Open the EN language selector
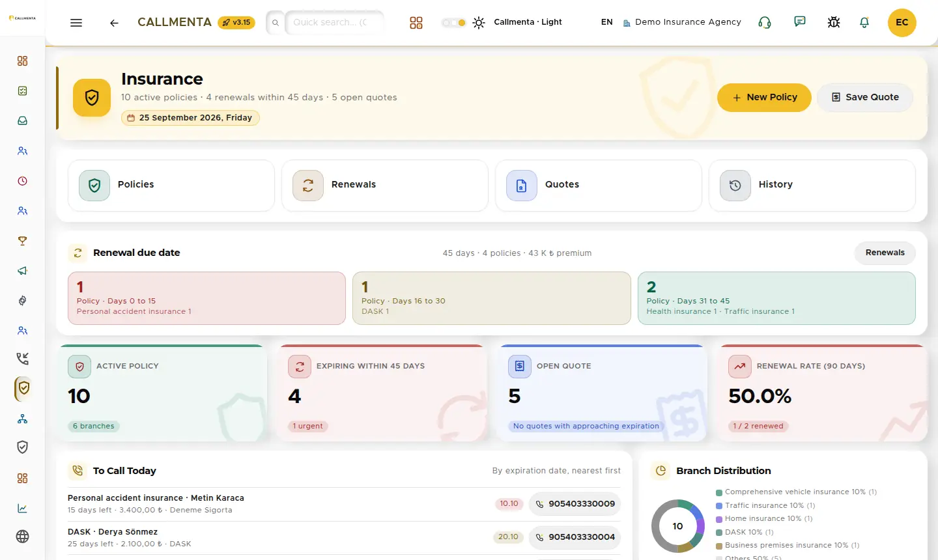The image size is (938, 560). [x=606, y=22]
